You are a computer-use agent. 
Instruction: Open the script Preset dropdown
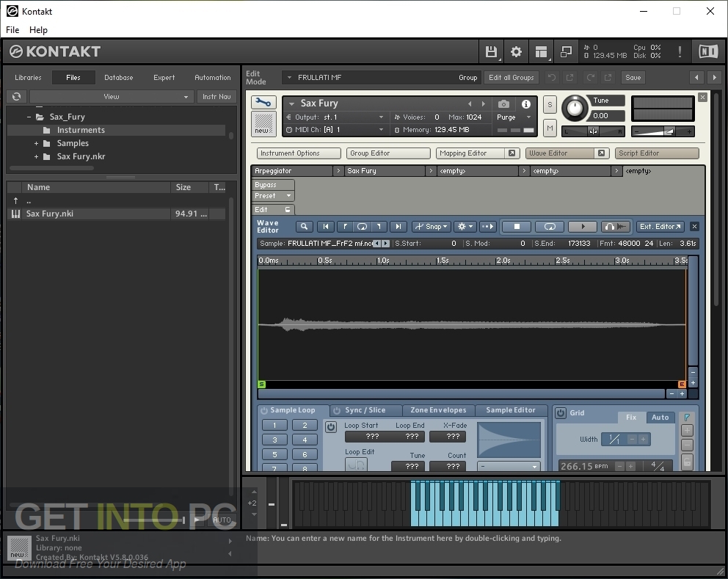click(x=273, y=196)
